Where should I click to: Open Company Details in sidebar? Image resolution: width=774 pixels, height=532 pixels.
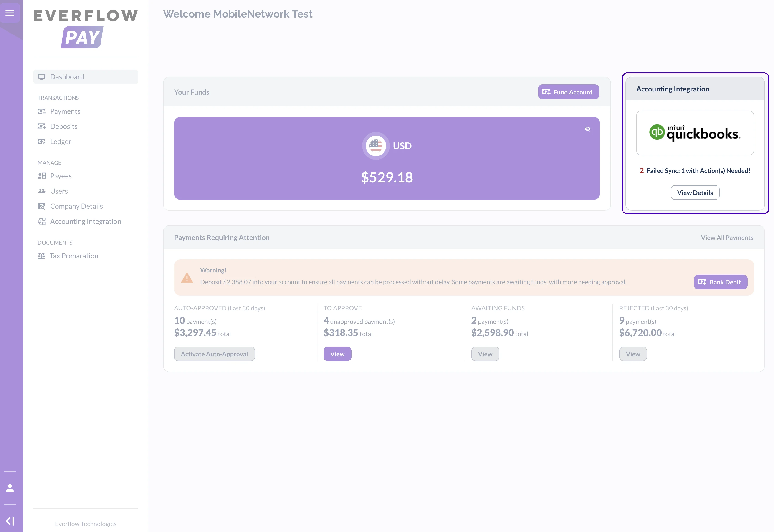(70, 206)
